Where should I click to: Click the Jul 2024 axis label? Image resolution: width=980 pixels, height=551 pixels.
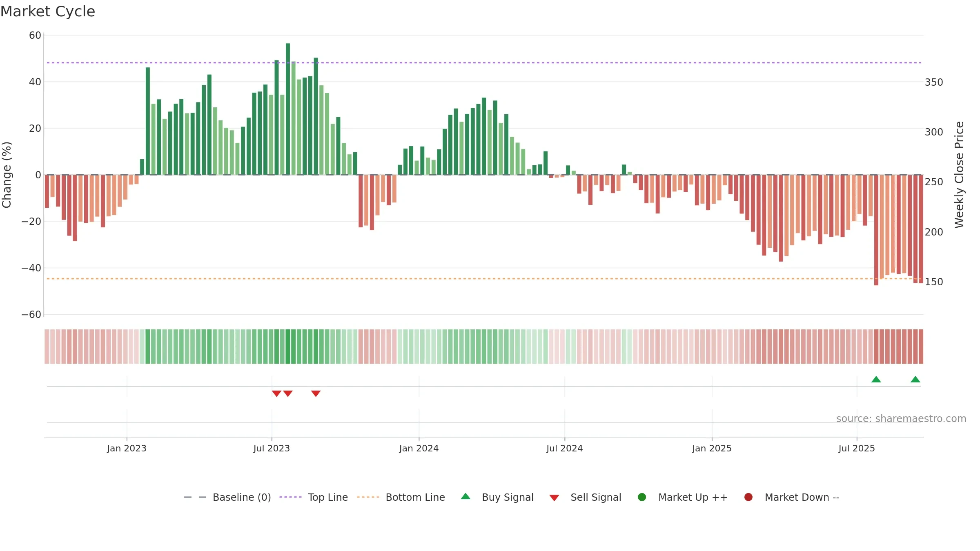[565, 448]
